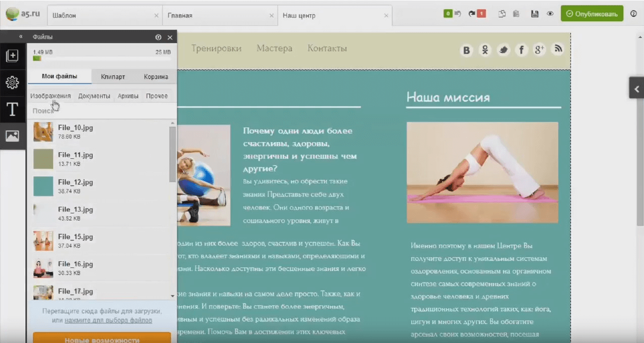Click the undo arrow icon
This screenshot has height=343, width=644.
pos(458,14)
